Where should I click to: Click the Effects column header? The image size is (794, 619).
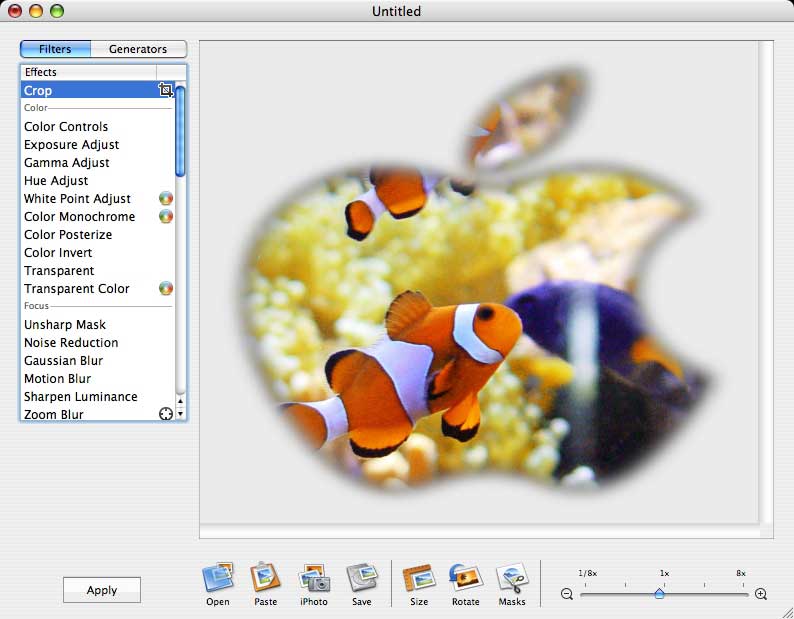(x=88, y=72)
